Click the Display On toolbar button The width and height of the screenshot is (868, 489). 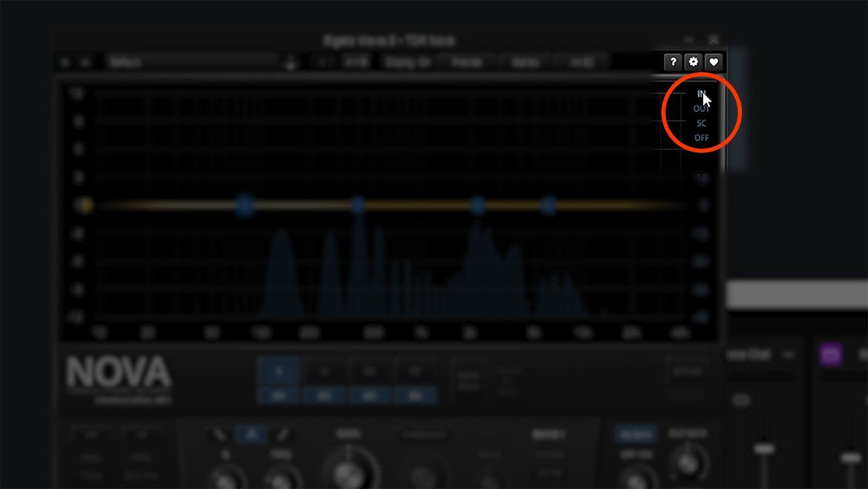pos(407,62)
